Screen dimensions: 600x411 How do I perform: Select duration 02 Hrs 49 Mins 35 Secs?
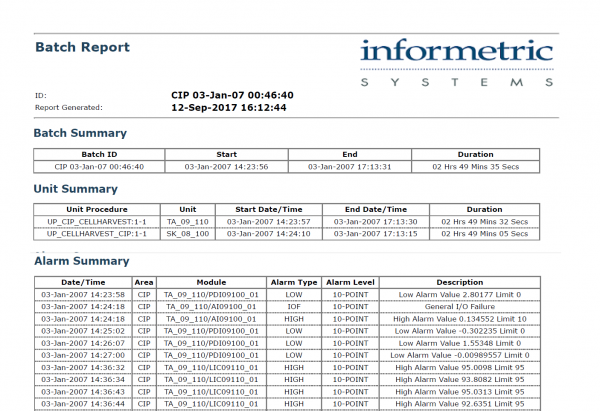point(476,167)
